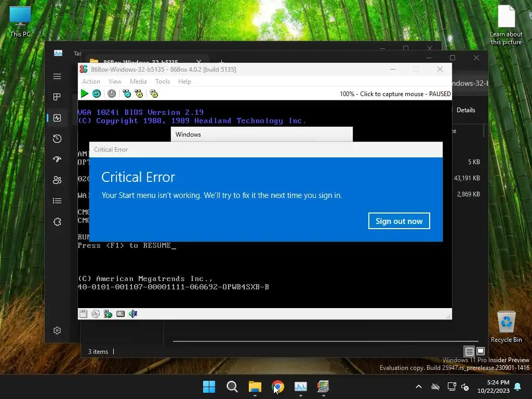
Task: Open Google Chrome from the taskbar
Action: [278, 387]
